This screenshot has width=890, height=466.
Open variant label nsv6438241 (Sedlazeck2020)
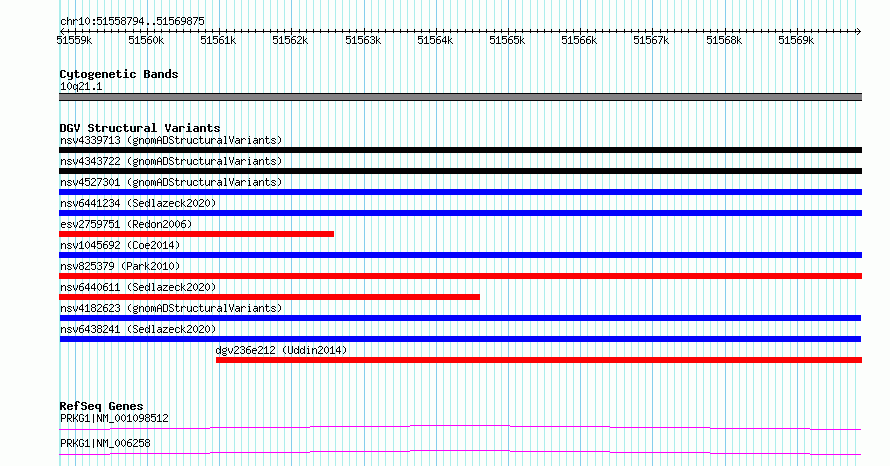(138, 329)
